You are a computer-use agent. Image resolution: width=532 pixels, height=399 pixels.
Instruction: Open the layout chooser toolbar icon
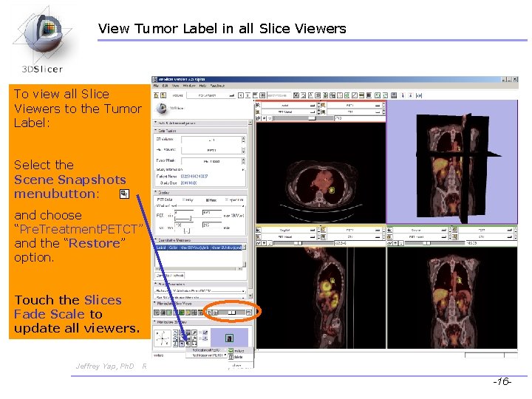tap(394, 95)
